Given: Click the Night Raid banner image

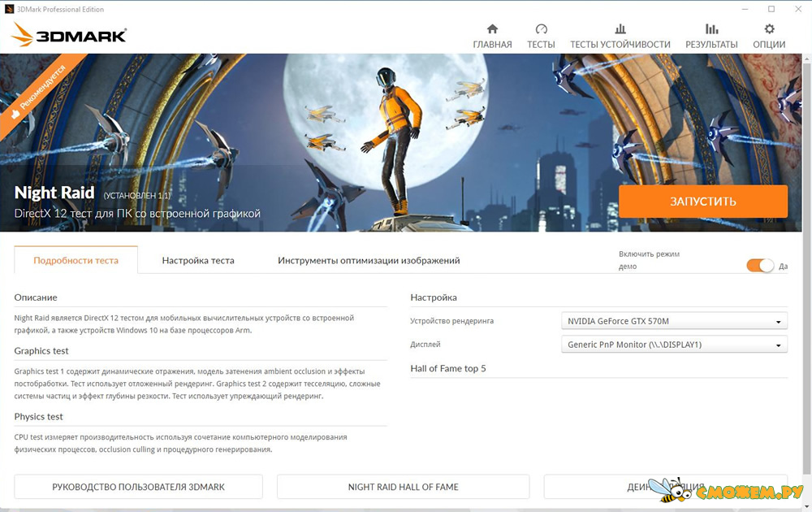Looking at the screenshot, I should (x=401, y=142).
